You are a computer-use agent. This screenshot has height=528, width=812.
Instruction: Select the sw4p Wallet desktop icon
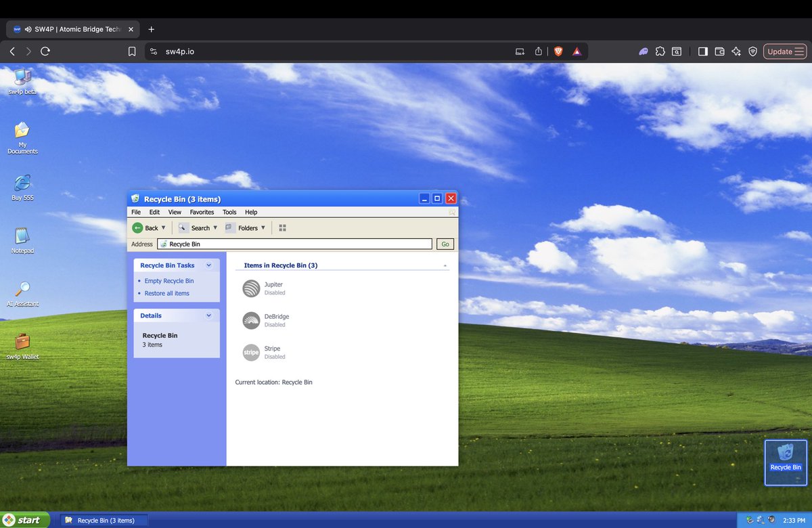tap(22, 346)
